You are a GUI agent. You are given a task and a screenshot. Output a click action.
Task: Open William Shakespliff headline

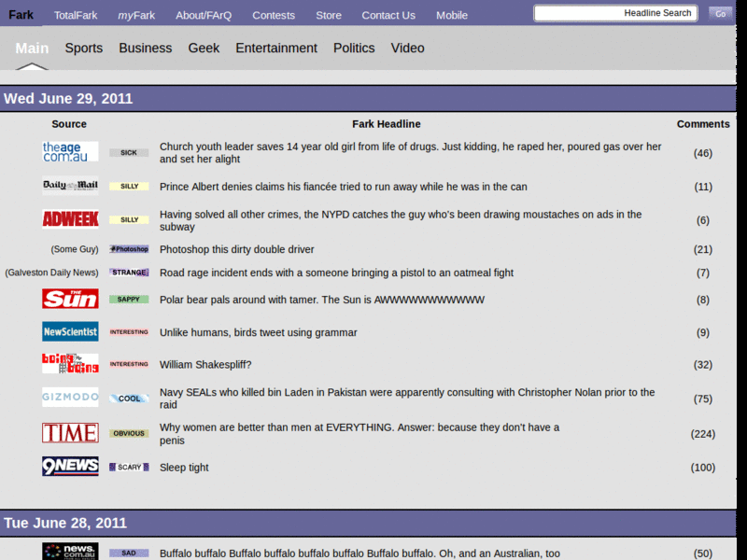coord(205,365)
